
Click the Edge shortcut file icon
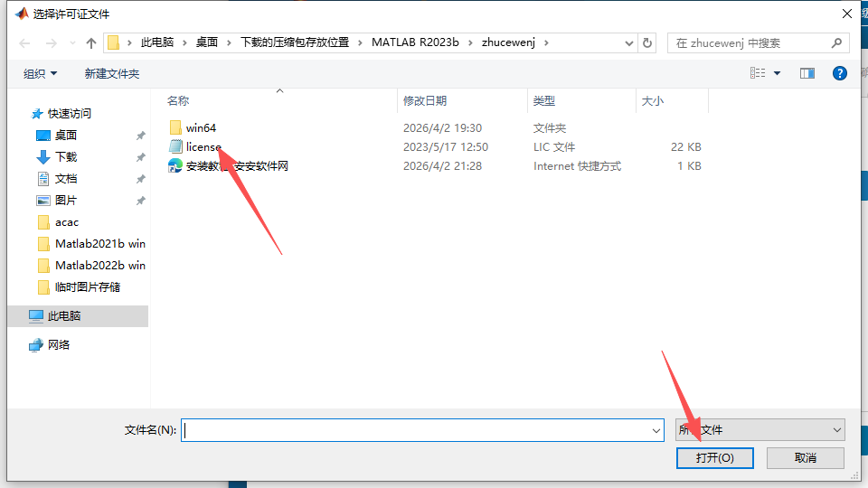point(175,166)
